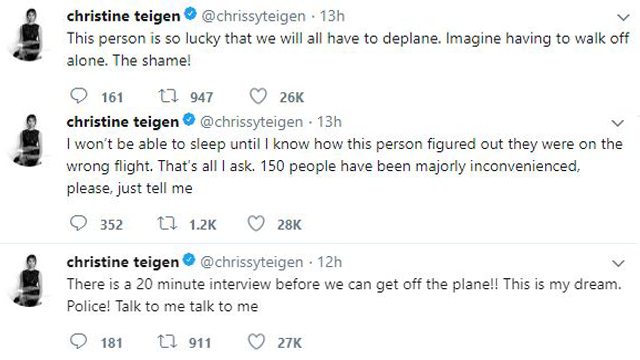
Task: Reply to the 'lucky to deplane' tweet
Action: 79,96
